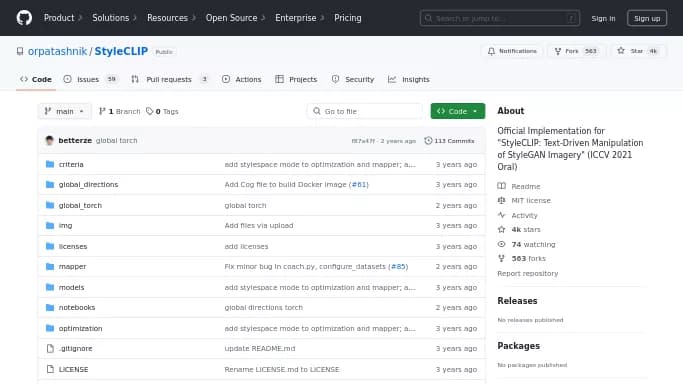
Task: Expand the Resources menu
Action: (x=171, y=18)
